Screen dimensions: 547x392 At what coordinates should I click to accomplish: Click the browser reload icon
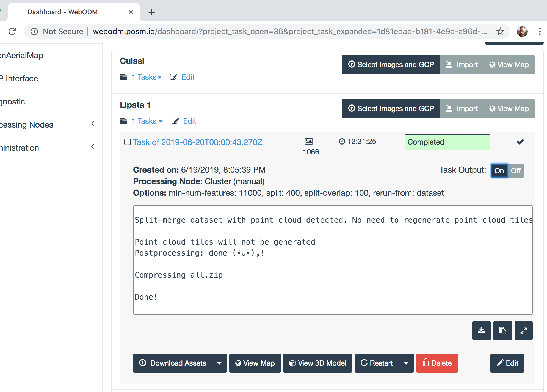tap(12, 31)
